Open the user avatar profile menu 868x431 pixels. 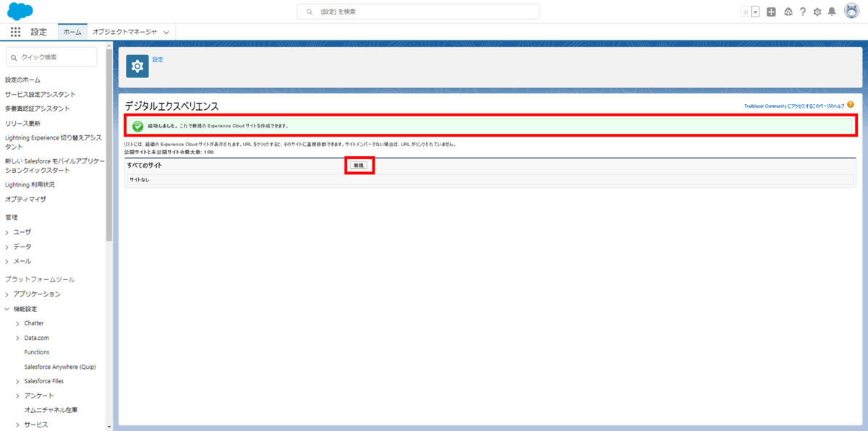point(851,12)
